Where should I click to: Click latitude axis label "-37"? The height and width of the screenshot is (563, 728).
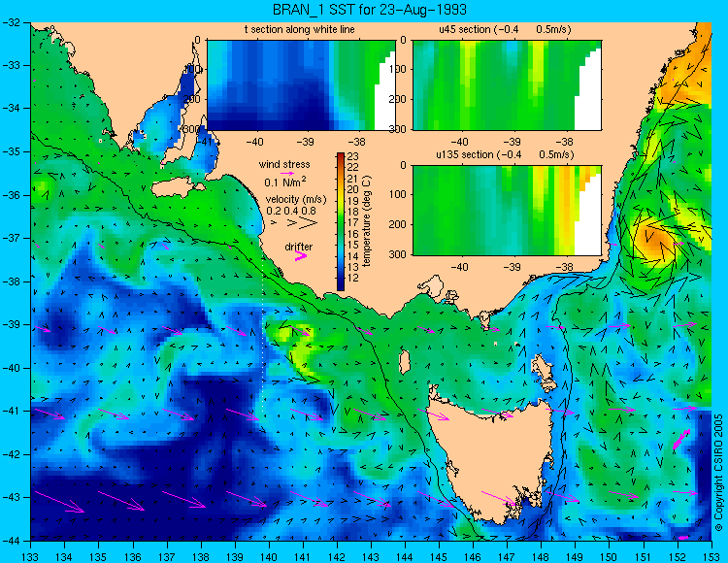(x=11, y=238)
